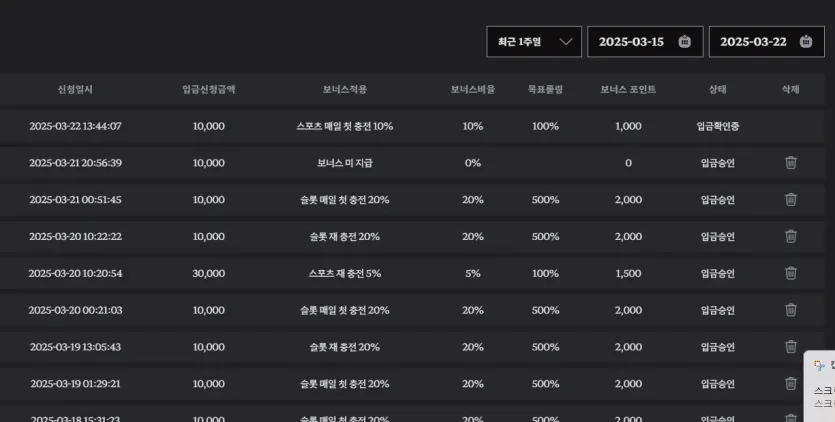This screenshot has width=835, height=422.
Task: Delete the 2025-03-20 10:22:22 deposit row
Action: (791, 236)
